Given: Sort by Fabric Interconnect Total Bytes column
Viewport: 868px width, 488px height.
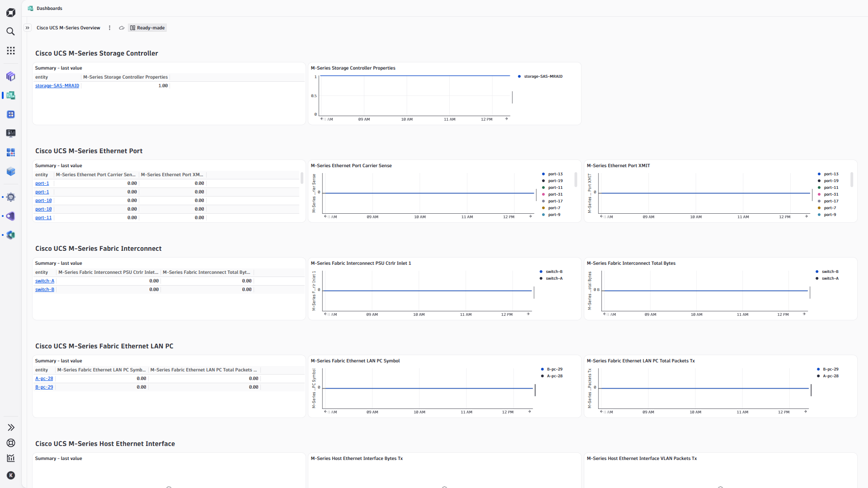Looking at the screenshot, I should [x=207, y=272].
